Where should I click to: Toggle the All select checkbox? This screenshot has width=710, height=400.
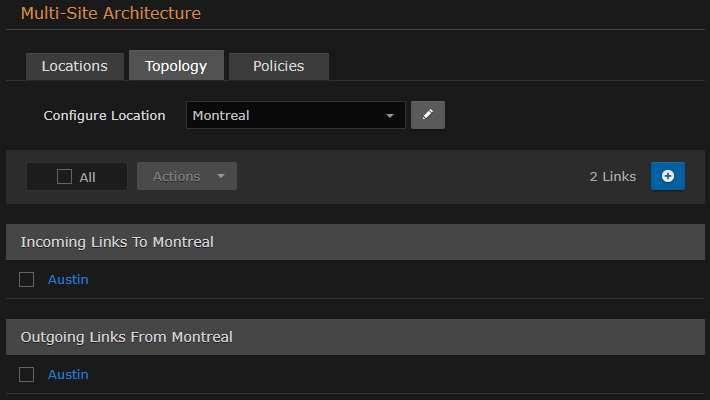tap(65, 177)
